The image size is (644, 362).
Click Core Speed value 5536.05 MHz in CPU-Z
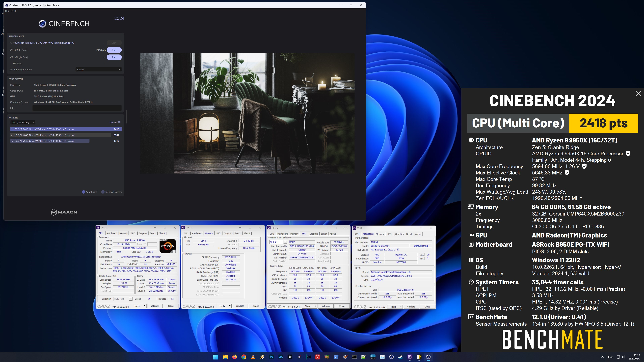coord(123,280)
